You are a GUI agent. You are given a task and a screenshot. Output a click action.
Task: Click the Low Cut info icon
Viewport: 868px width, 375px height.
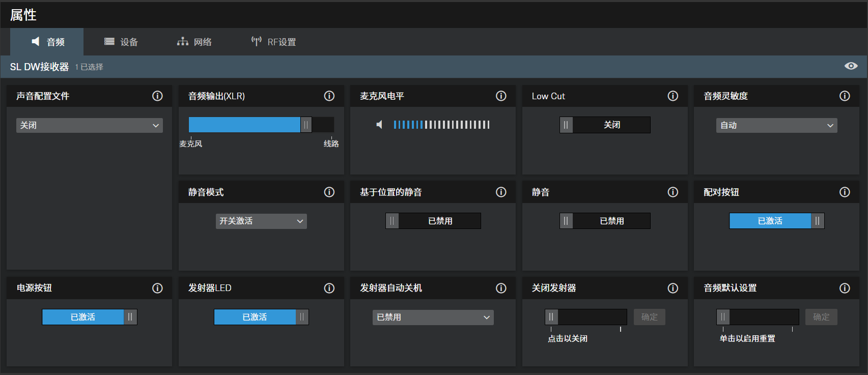pyautogui.click(x=673, y=96)
